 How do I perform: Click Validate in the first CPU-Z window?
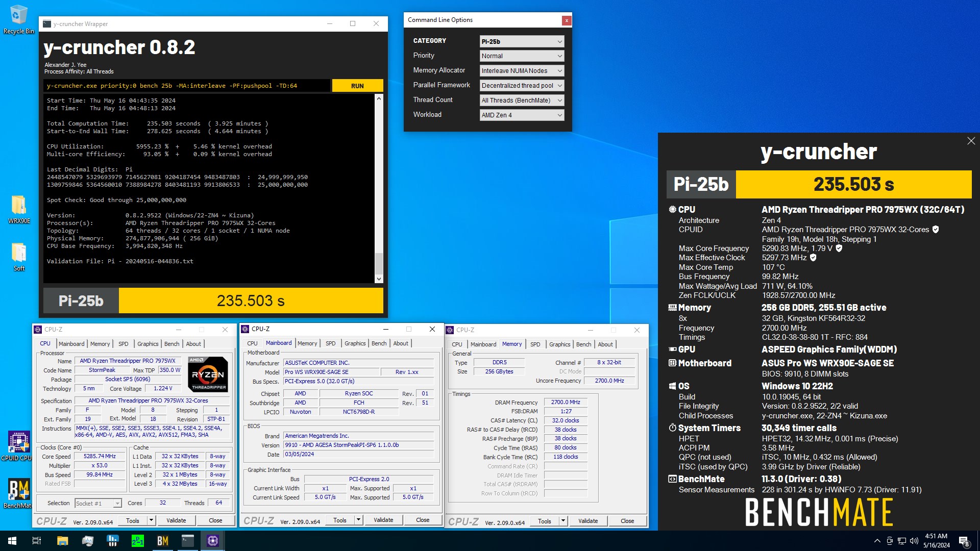[x=176, y=520]
